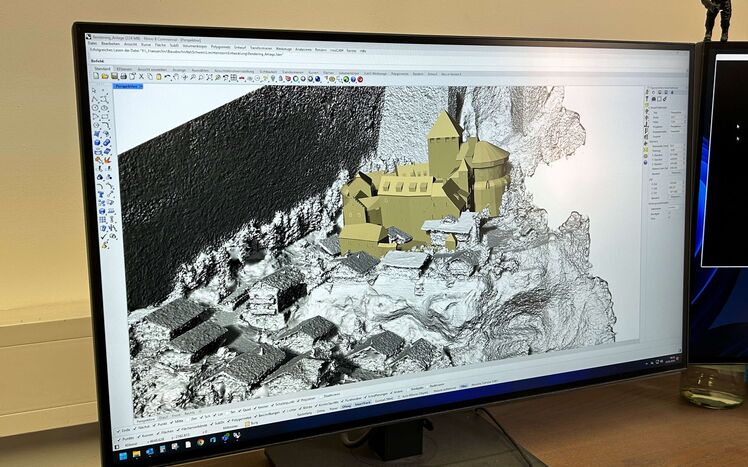The width and height of the screenshot is (748, 467).
Task: Create a new document with the New icon
Action: [x=96, y=76]
